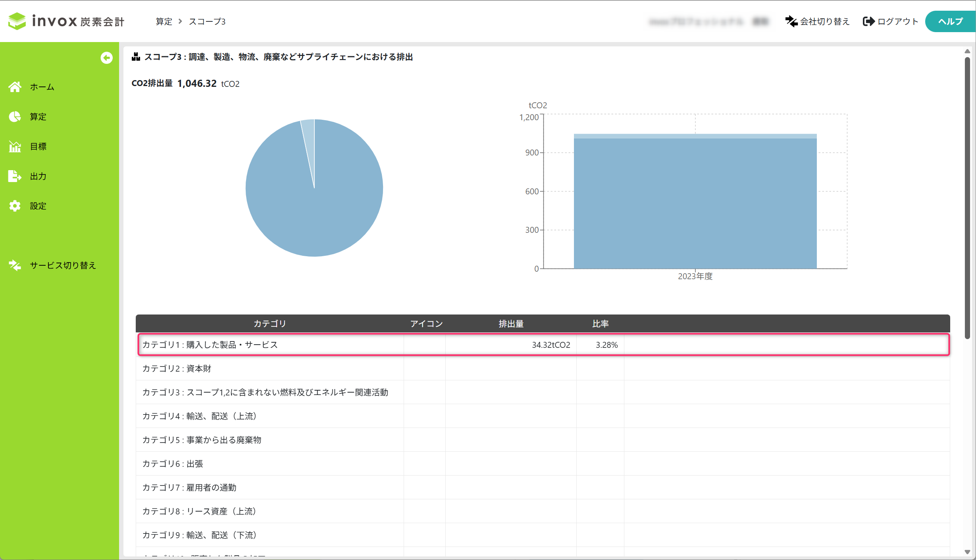Image resolution: width=976 pixels, height=560 pixels.
Task: Click the invox logo icon
Action: pyautogui.click(x=17, y=21)
